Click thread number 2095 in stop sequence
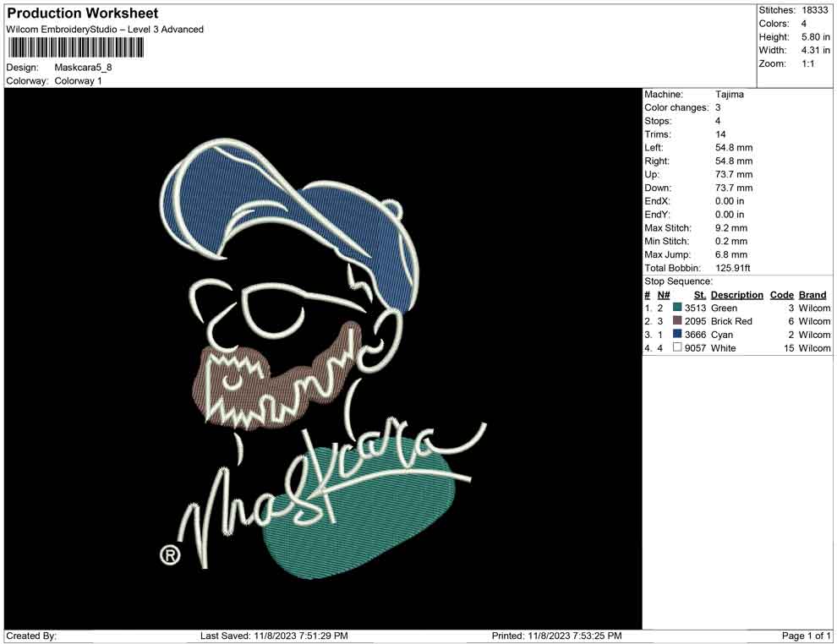 pos(696,321)
